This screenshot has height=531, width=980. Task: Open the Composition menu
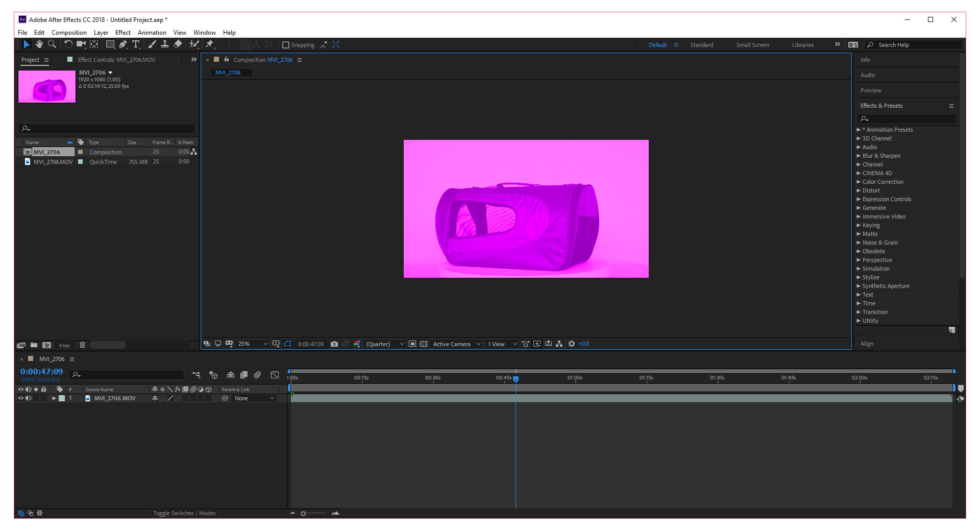point(69,33)
